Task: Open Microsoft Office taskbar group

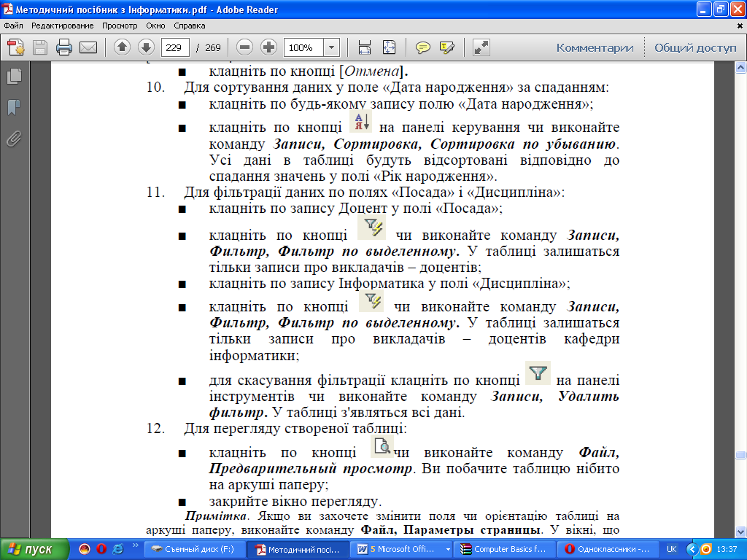Action: click(x=400, y=549)
